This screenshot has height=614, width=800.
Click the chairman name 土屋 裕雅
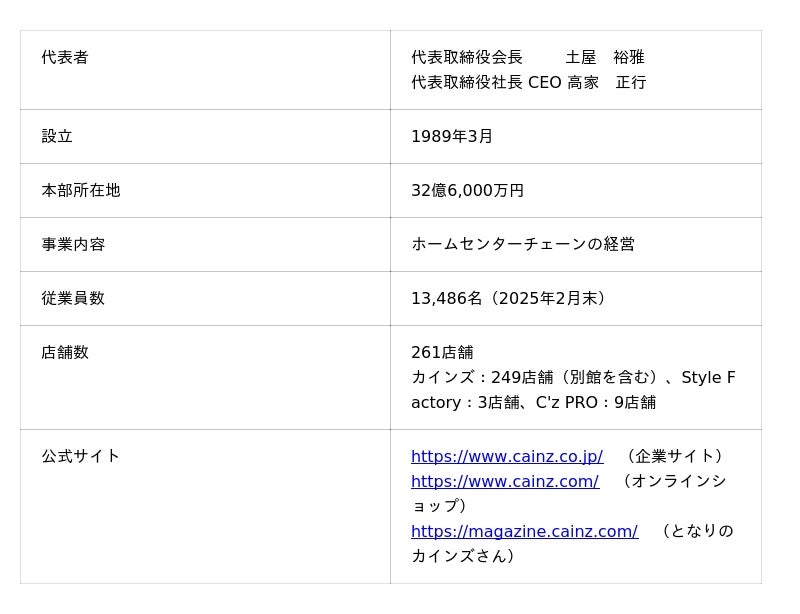pos(605,57)
